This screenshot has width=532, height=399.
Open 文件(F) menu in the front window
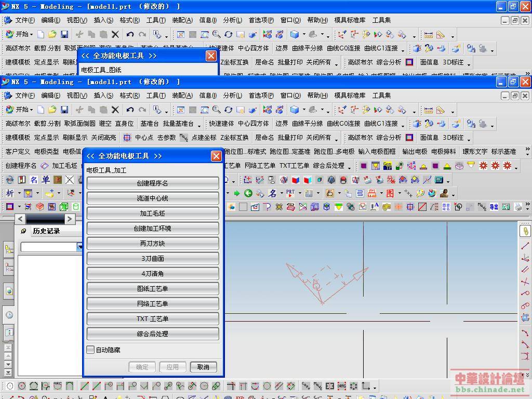25,96
